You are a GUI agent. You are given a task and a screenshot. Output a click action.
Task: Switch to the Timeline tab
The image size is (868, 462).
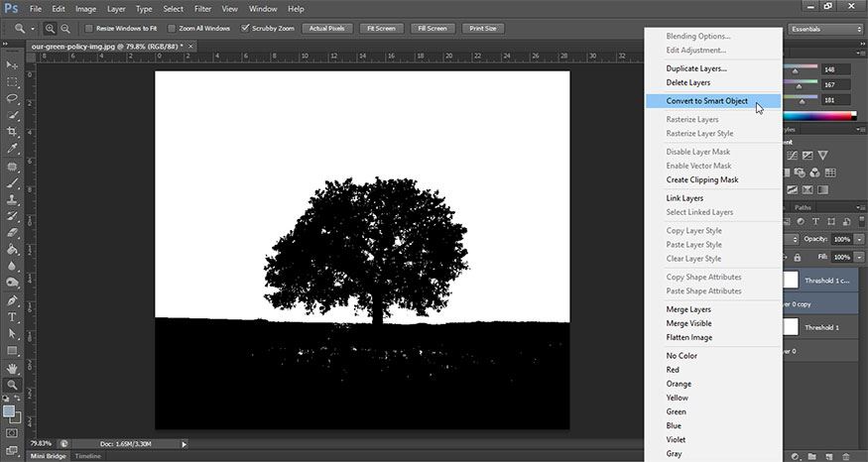tap(89, 456)
